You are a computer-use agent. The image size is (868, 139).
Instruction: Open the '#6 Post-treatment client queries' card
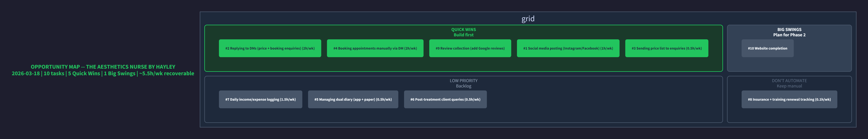[445, 100]
